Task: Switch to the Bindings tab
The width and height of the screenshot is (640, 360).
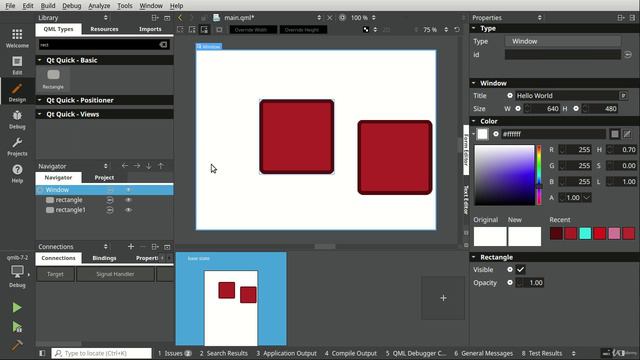Action: [x=104, y=258]
